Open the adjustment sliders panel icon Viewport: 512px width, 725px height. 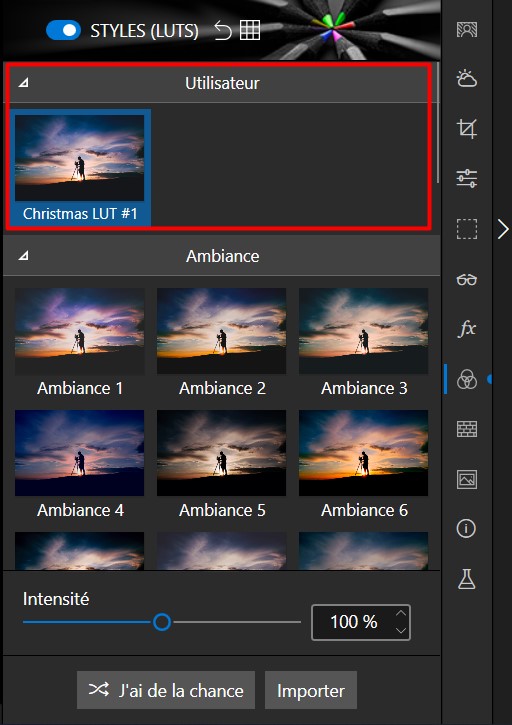click(x=467, y=178)
